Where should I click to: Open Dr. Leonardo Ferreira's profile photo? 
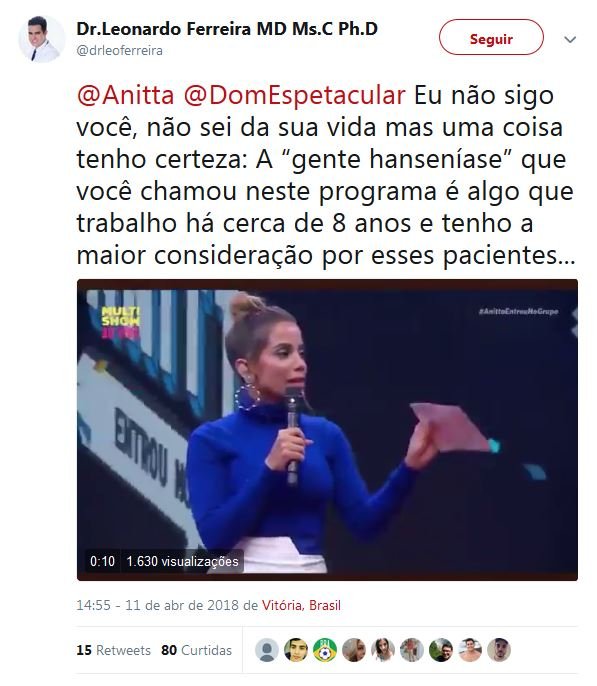click(x=42, y=39)
